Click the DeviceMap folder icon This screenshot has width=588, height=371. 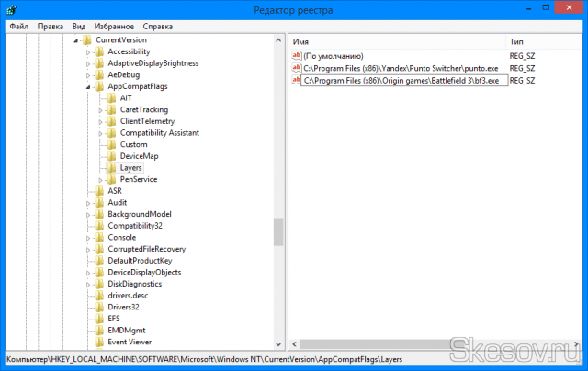(x=112, y=156)
